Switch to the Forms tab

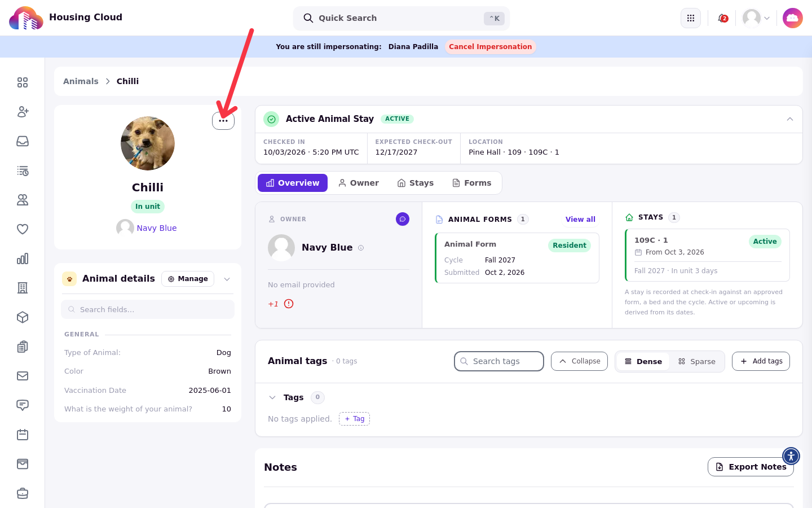[472, 183]
